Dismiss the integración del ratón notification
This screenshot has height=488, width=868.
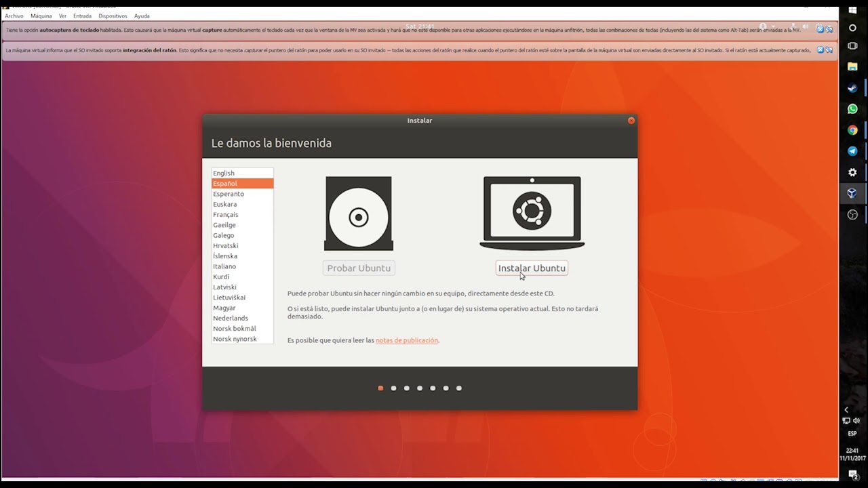tap(820, 49)
